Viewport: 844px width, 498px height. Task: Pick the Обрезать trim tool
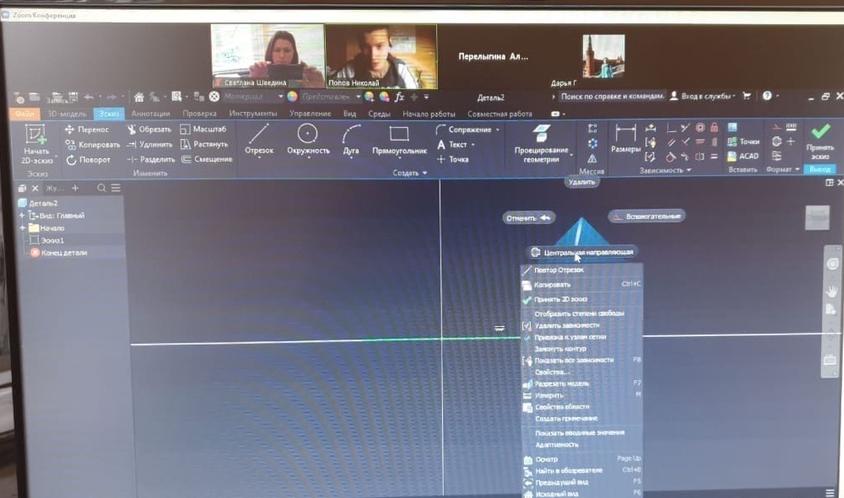[x=149, y=129]
